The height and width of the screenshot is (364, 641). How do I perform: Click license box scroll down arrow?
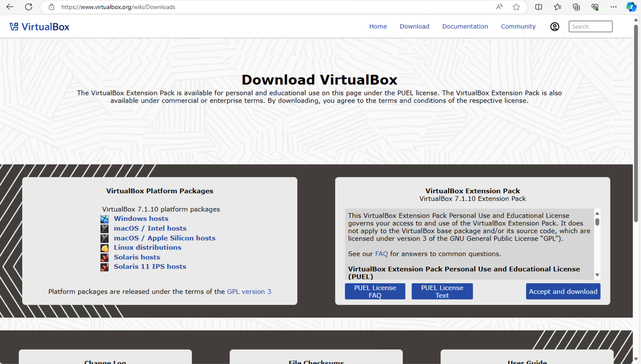pos(597,275)
